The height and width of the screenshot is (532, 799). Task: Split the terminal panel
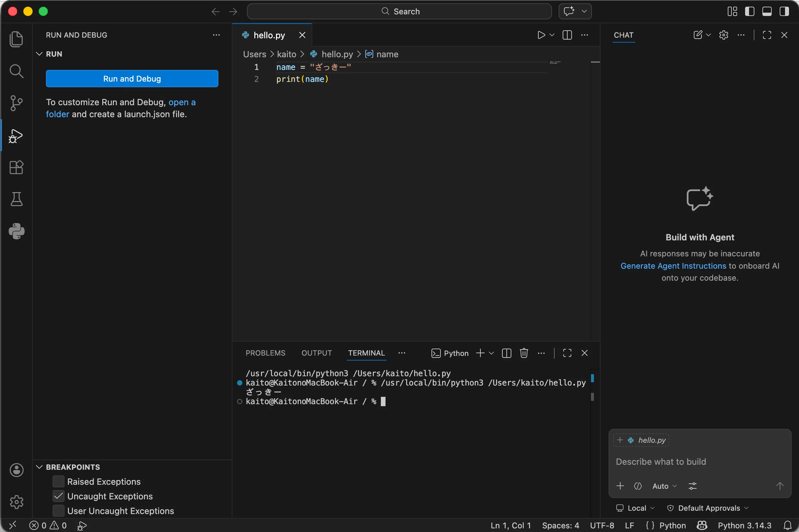(x=506, y=353)
